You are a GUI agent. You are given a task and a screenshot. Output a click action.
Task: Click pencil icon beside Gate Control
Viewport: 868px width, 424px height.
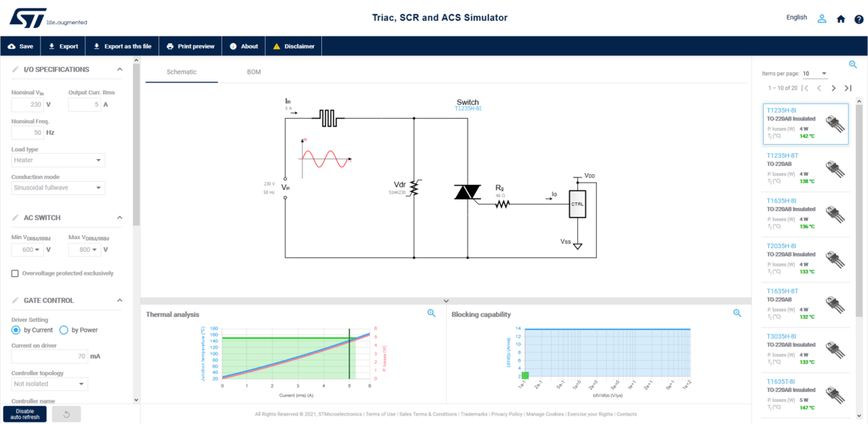click(15, 301)
